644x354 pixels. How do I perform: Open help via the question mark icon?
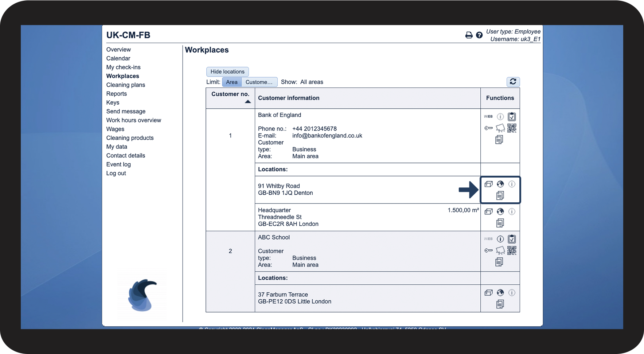[x=479, y=35]
